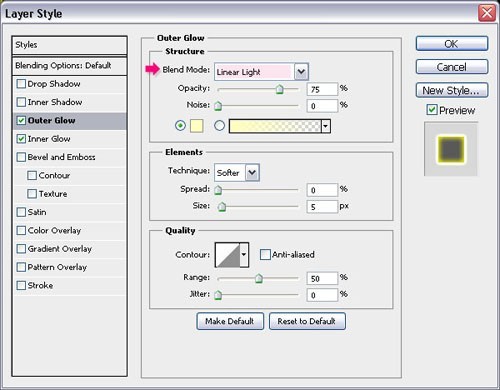This screenshot has width=500, height=390.
Task: Enable the Drop Shadow checkbox
Action: coord(21,84)
